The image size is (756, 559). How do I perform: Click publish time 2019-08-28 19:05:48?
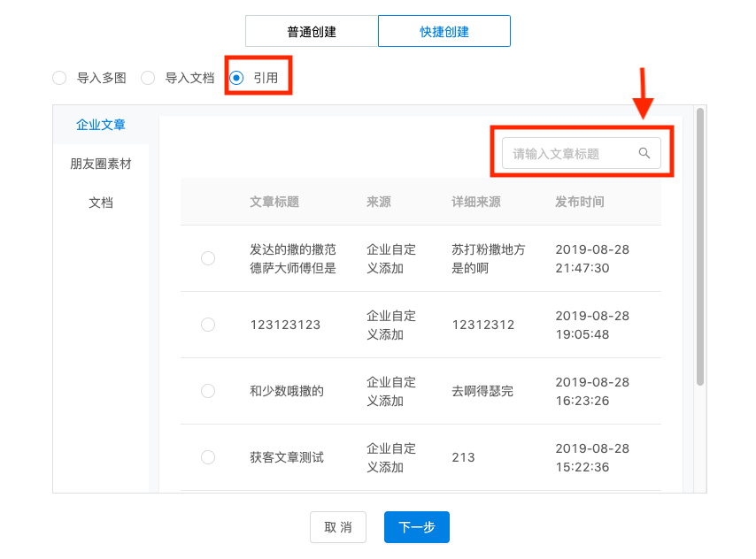pos(592,325)
